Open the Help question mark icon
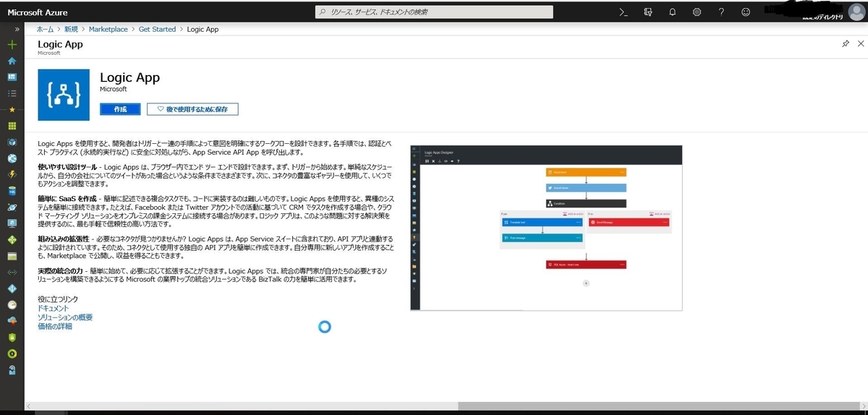 coord(721,12)
